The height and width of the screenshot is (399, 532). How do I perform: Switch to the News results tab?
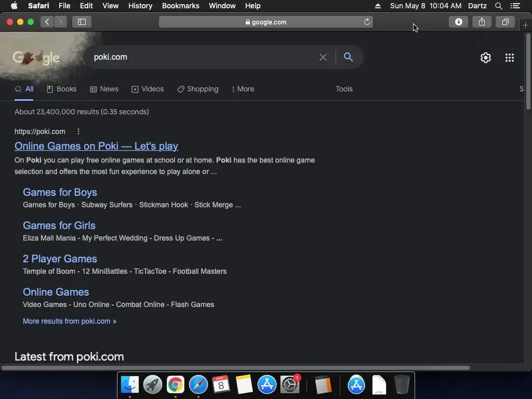click(104, 89)
